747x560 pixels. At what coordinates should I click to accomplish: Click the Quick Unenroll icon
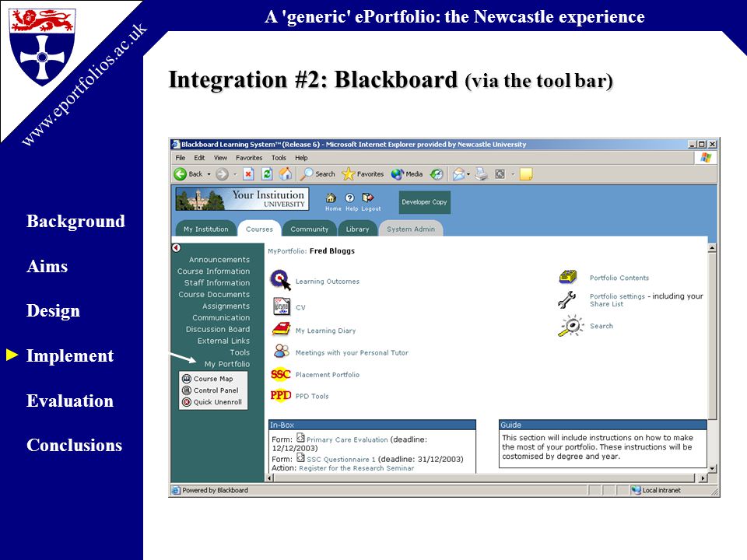[187, 402]
